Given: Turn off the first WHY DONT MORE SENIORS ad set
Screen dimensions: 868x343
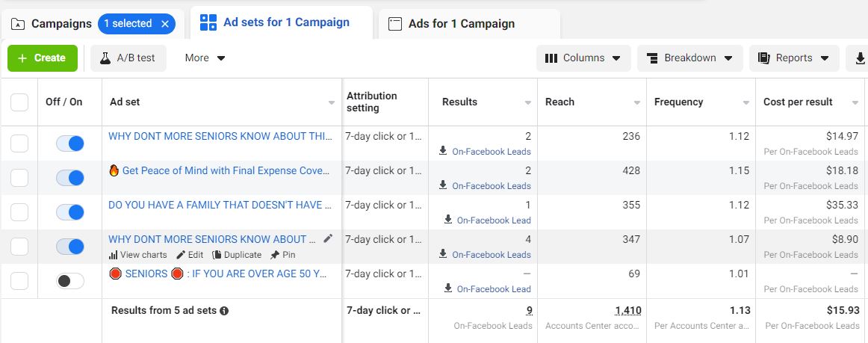Looking at the screenshot, I should (70, 143).
